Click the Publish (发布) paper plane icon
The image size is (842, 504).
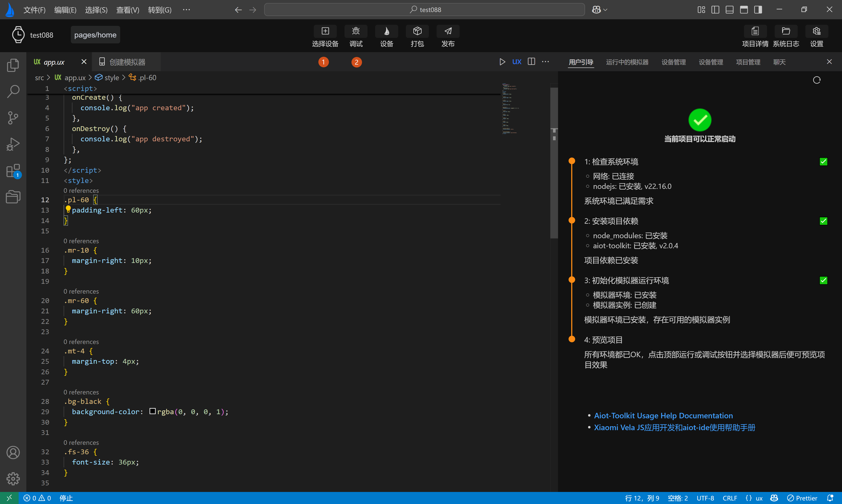point(448,31)
